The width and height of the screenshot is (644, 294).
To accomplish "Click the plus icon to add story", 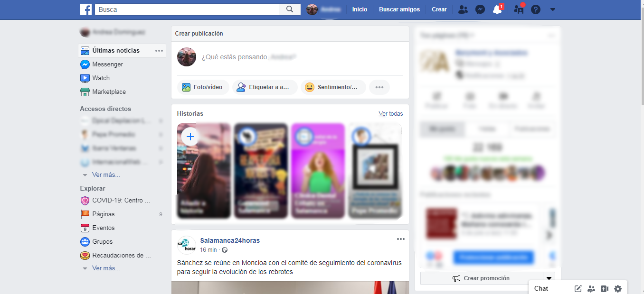I will (x=190, y=137).
